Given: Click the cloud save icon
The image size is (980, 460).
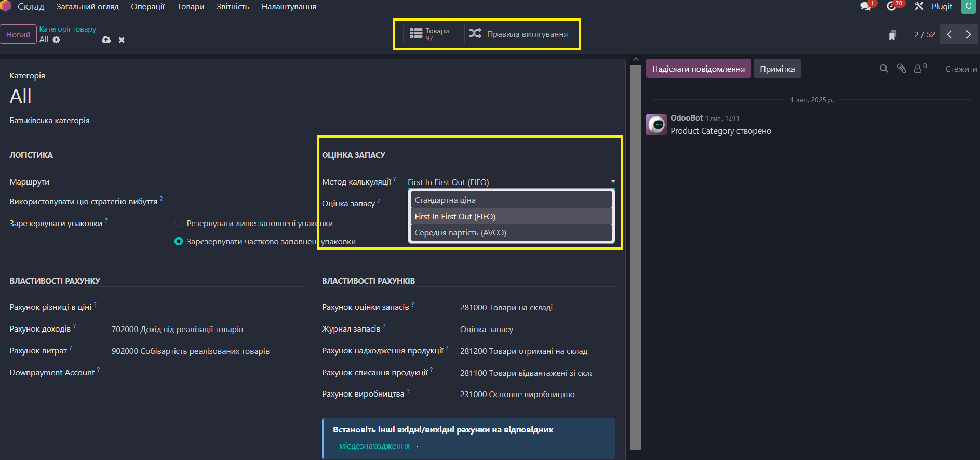Looking at the screenshot, I should coord(106,40).
